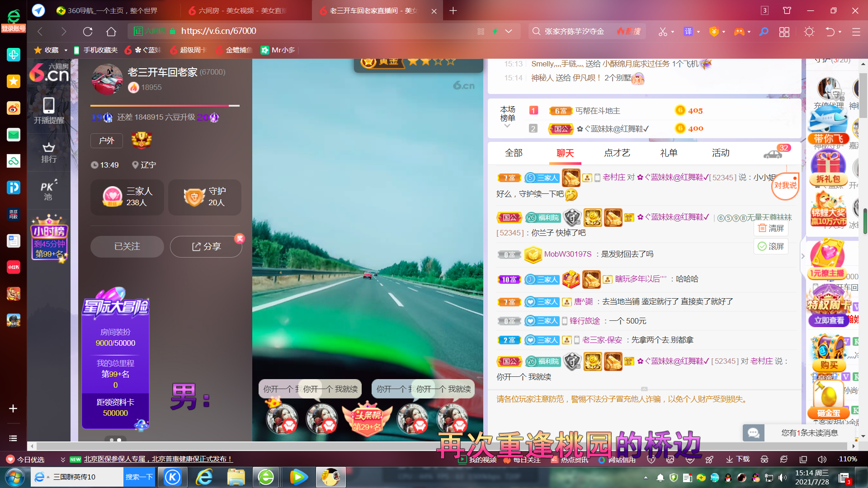Viewport: 868px width, 488px height.
Task: Open the scissors screenshot tool
Action: point(663,32)
